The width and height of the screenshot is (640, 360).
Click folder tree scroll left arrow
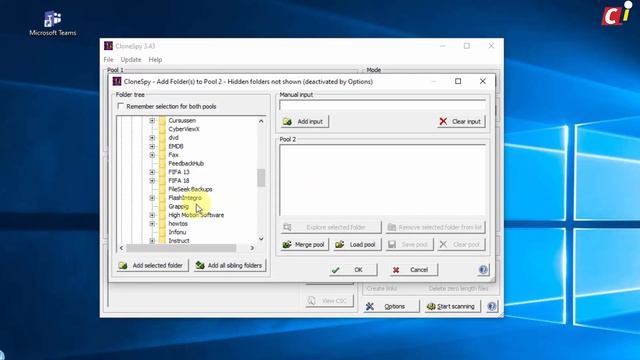[x=121, y=248]
